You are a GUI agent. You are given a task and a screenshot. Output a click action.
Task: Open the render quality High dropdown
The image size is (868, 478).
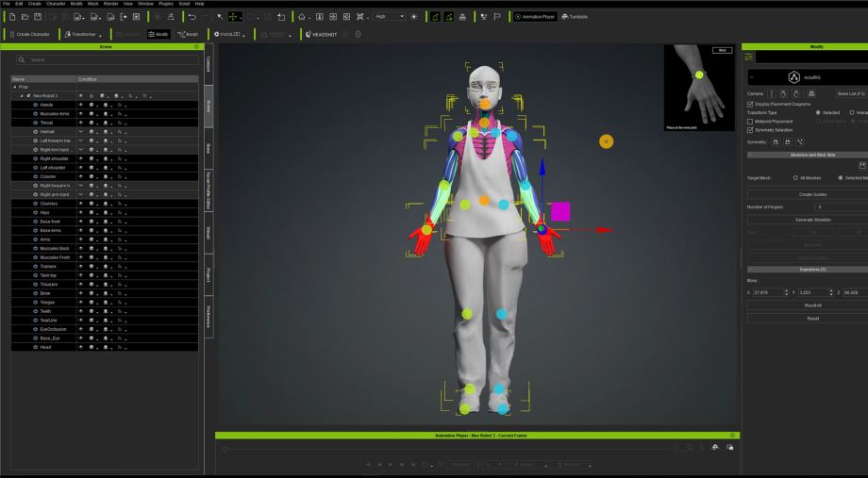click(x=389, y=17)
